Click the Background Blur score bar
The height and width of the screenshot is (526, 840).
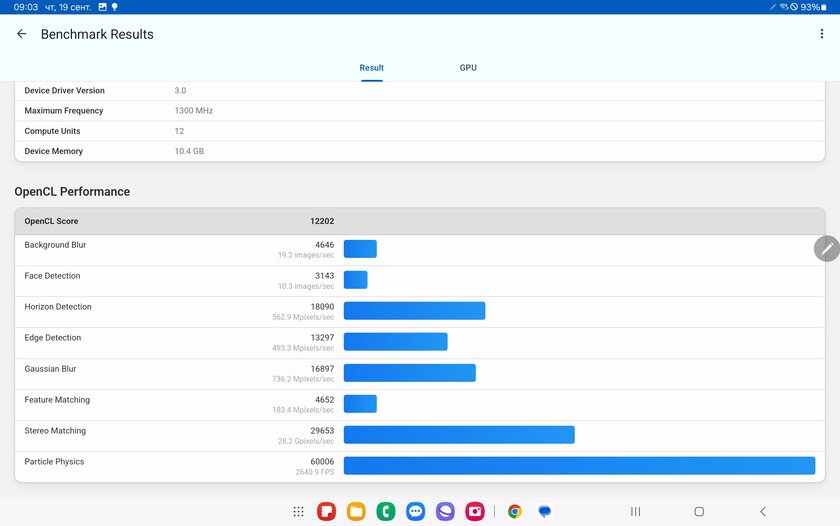click(x=360, y=249)
